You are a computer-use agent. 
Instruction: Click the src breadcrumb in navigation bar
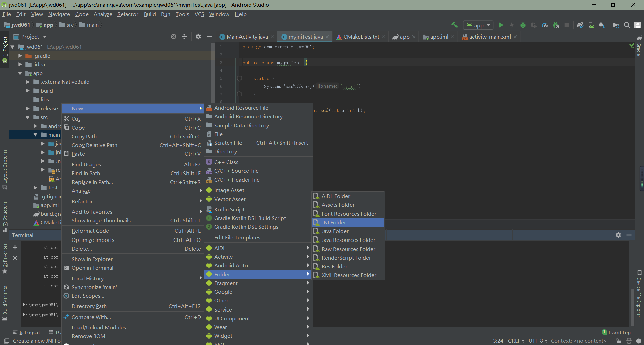coord(67,25)
